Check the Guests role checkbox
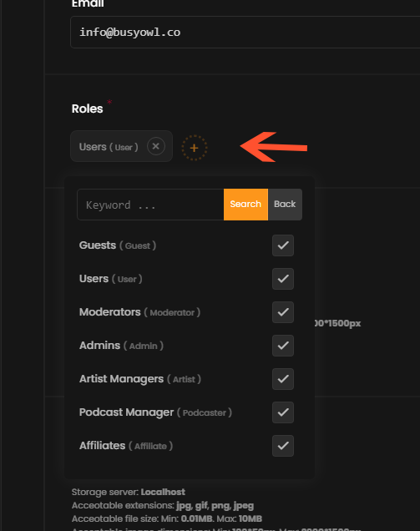Viewport: 420px width, 531px height. pos(283,245)
